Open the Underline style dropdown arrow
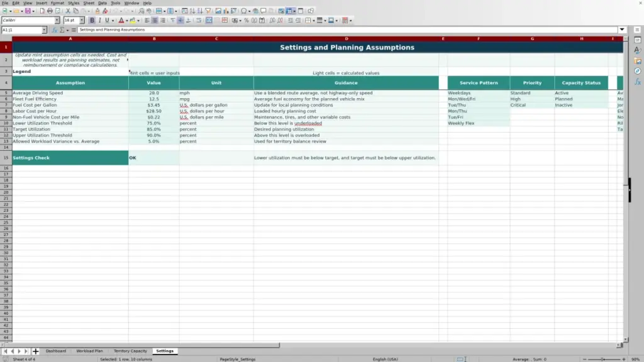The image size is (644, 362). point(113,20)
